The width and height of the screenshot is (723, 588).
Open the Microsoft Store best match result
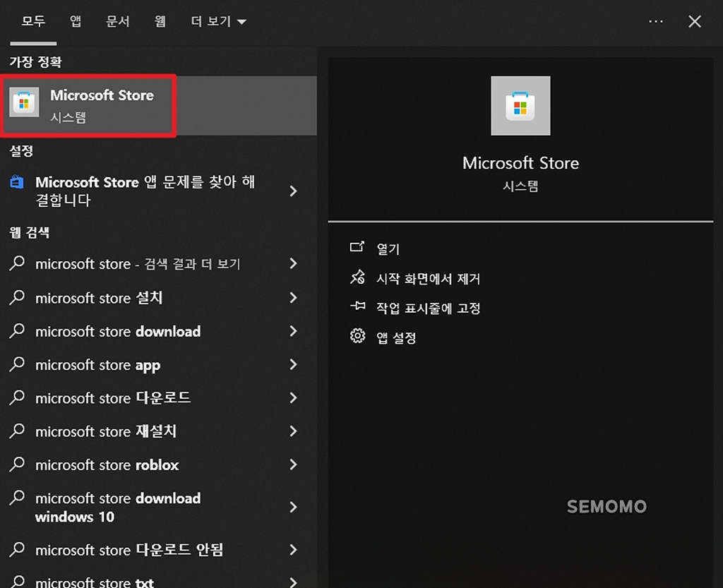pos(158,105)
